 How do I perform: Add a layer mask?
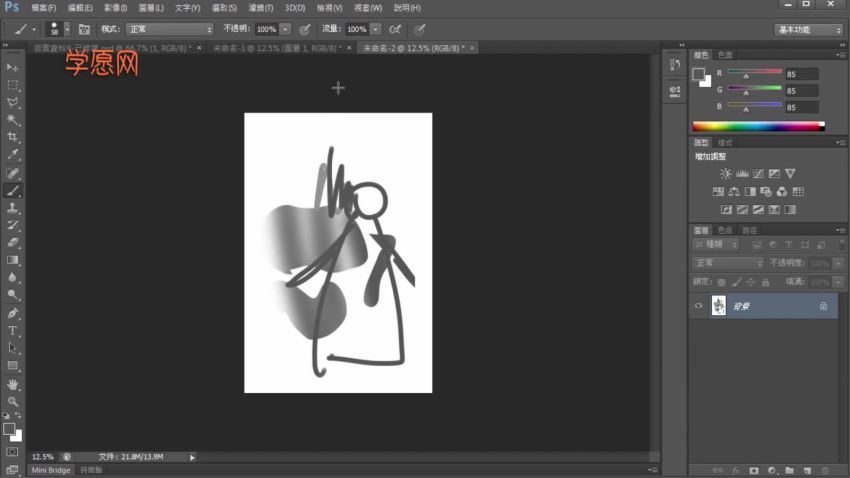click(754, 470)
